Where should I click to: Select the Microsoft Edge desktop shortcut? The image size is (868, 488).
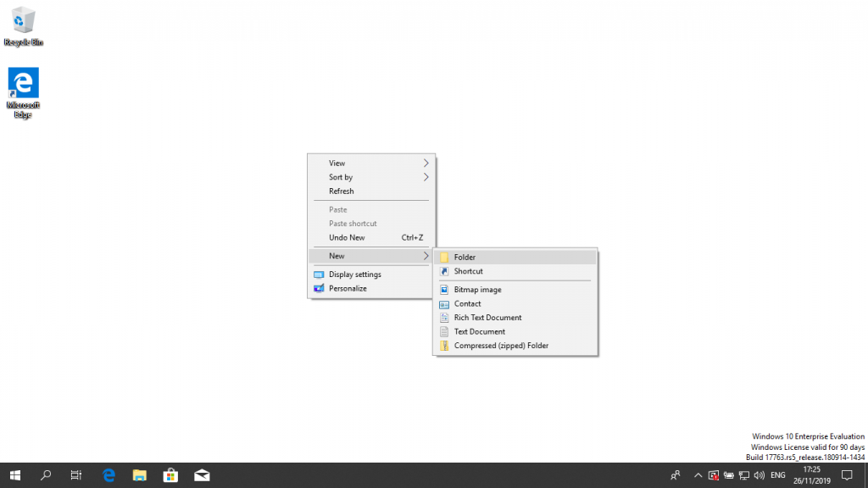23,92
